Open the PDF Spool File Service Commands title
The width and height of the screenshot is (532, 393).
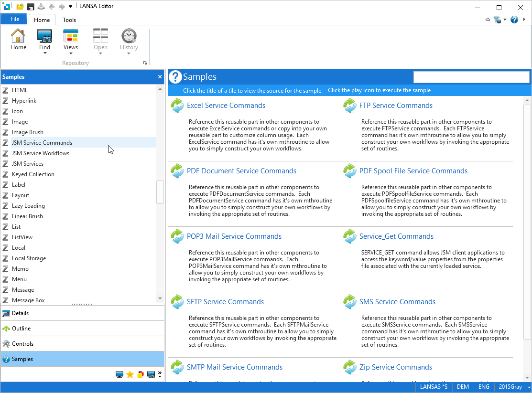coord(413,171)
